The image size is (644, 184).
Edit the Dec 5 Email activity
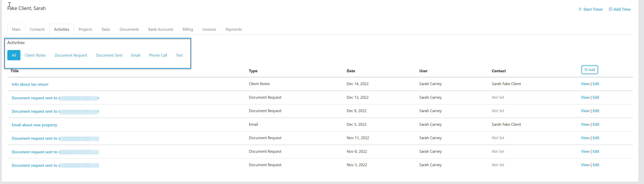pyautogui.click(x=596, y=124)
